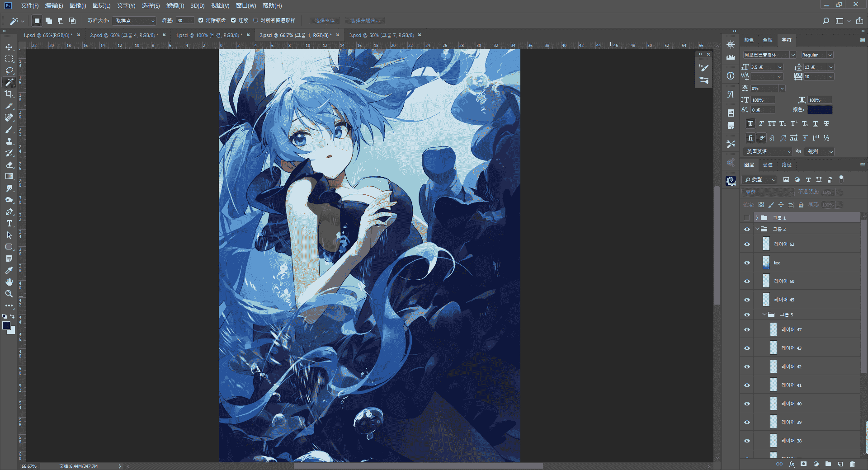Click the faux bold T button
The width and height of the screenshot is (868, 470).
[x=750, y=124]
